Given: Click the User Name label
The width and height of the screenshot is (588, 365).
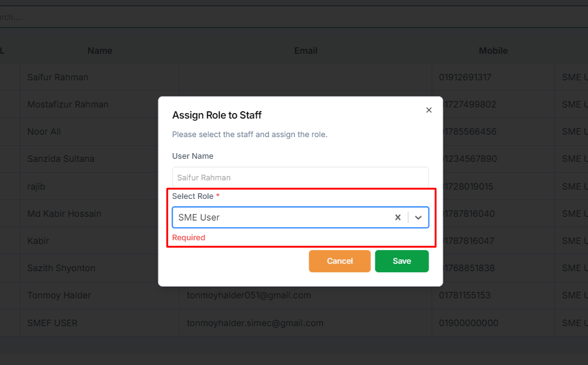Looking at the screenshot, I should coord(193,156).
